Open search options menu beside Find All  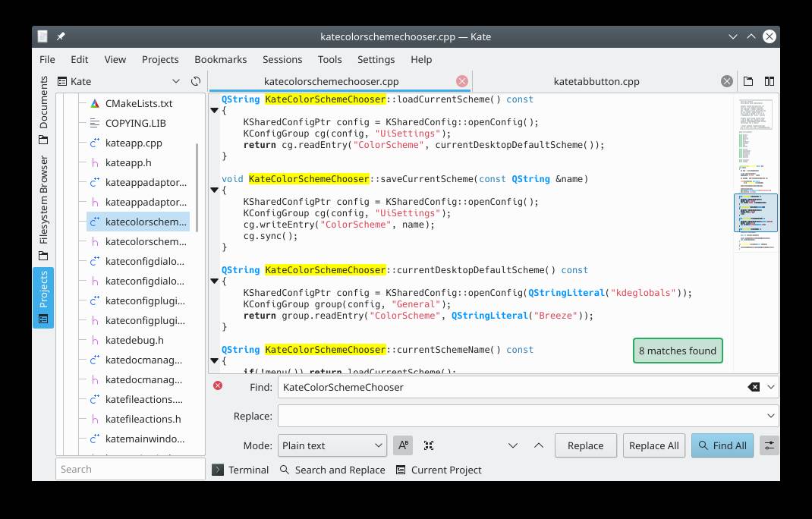pos(769,446)
